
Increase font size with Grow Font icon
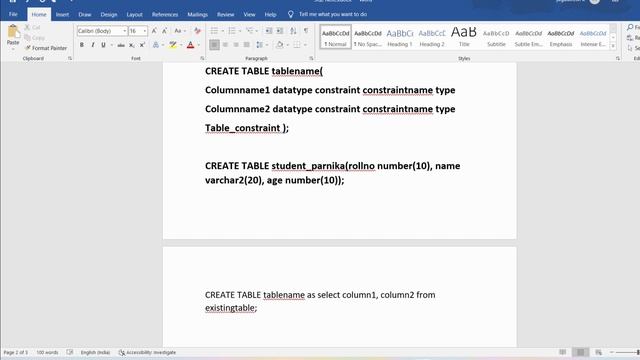[154, 31]
